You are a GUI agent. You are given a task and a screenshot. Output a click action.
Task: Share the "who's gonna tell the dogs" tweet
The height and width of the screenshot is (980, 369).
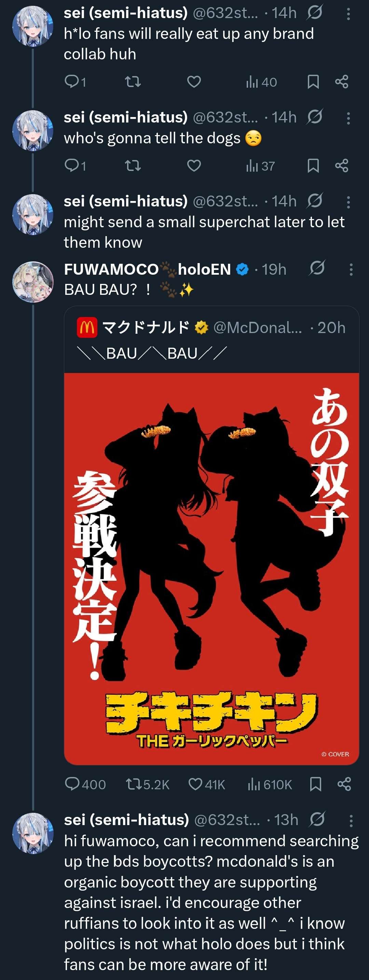click(x=342, y=165)
